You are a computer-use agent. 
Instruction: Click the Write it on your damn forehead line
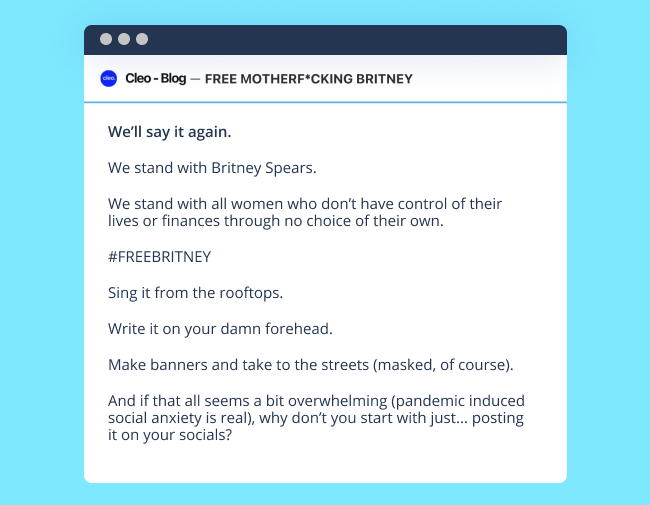coord(221,329)
